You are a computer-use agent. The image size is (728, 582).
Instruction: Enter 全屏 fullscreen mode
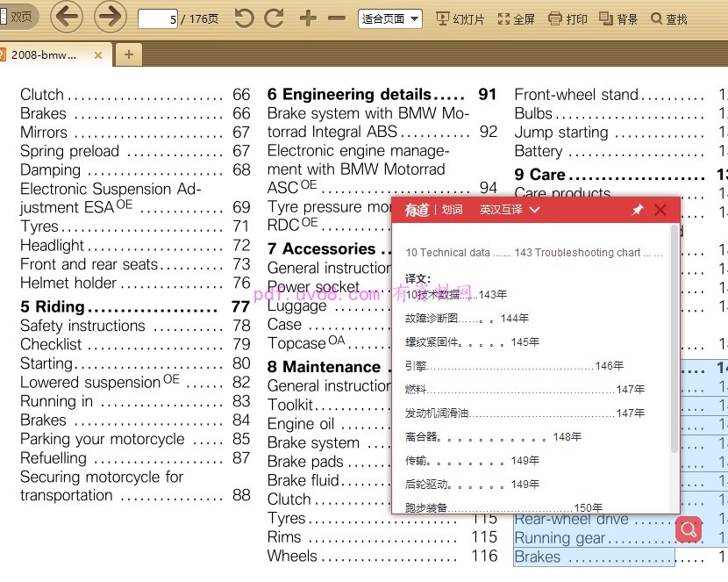click(x=516, y=18)
